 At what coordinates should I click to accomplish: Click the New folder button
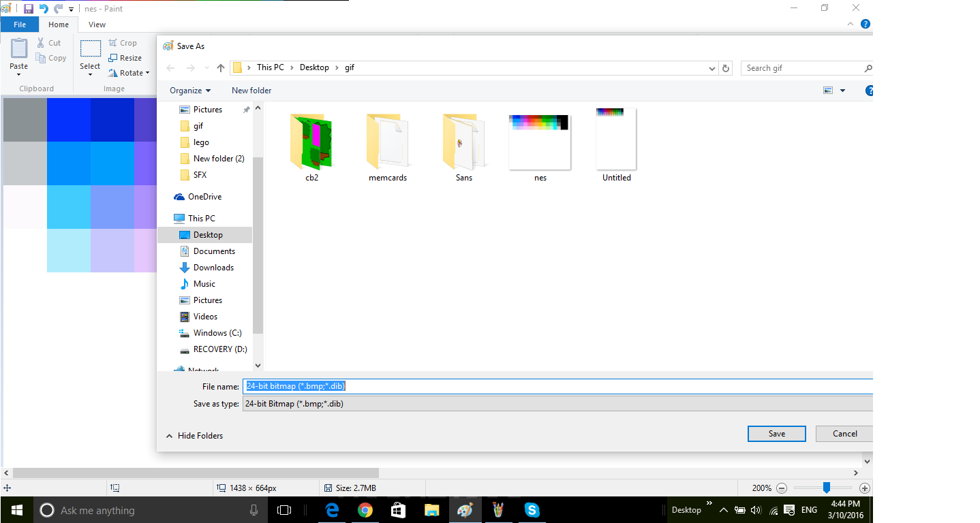click(x=251, y=91)
